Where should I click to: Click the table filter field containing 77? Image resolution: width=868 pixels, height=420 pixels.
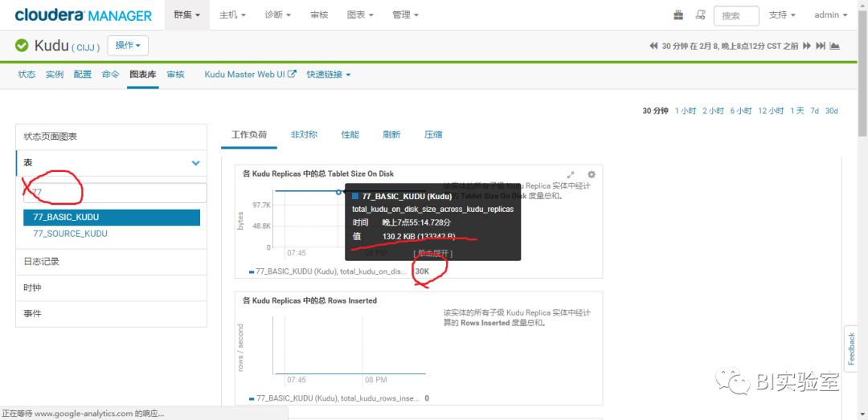click(115, 193)
